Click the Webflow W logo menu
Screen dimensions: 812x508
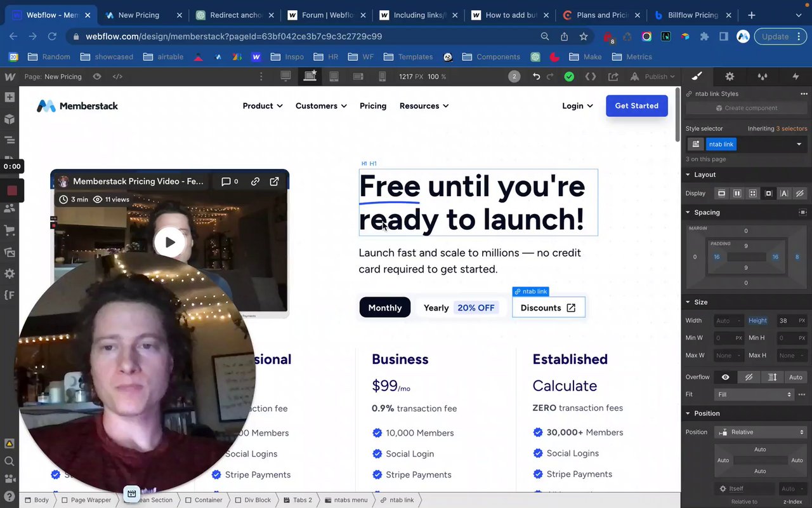click(x=10, y=76)
